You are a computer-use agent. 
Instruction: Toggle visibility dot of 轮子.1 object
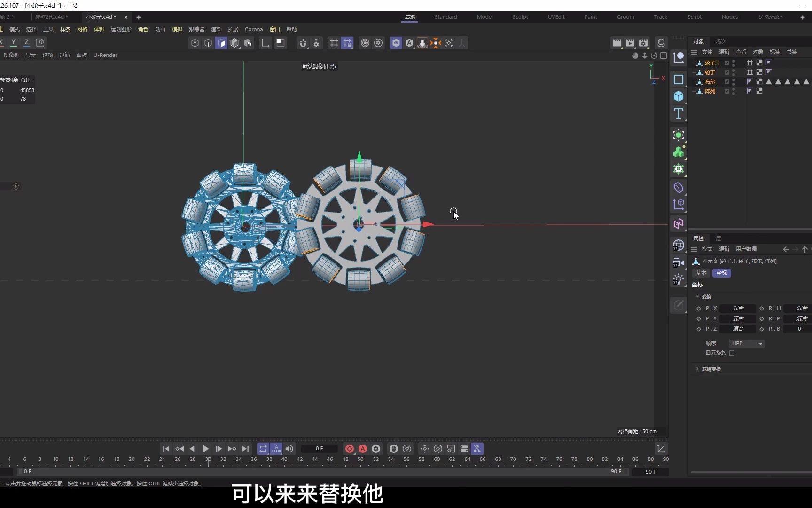click(x=733, y=61)
